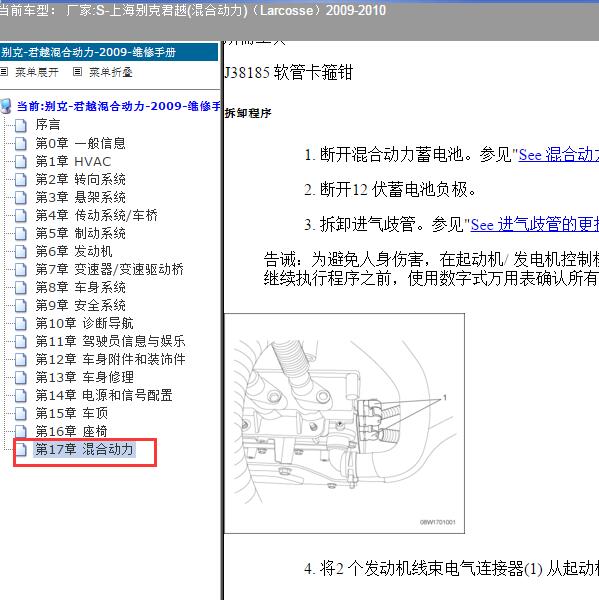This screenshot has width=599, height=600.
Task: Open 第6章 发动机
Action: coord(74,251)
